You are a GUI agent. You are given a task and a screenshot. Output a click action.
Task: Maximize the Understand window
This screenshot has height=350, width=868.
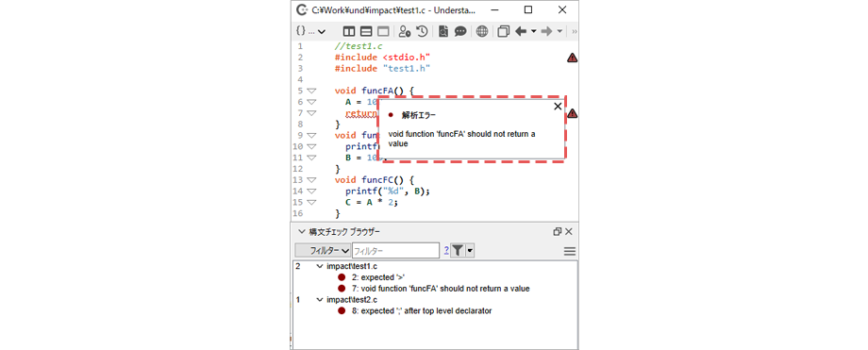528,9
